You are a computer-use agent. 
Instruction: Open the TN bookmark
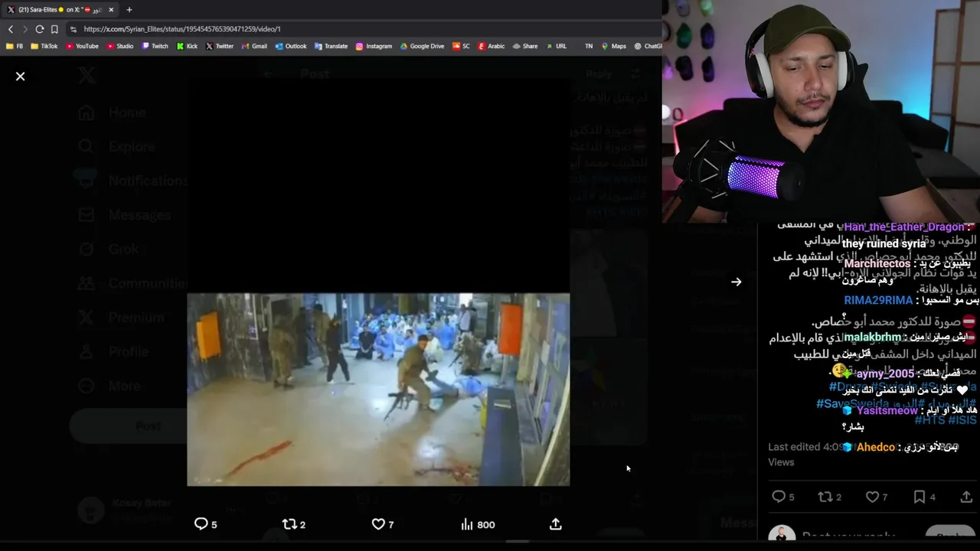[x=589, y=46]
